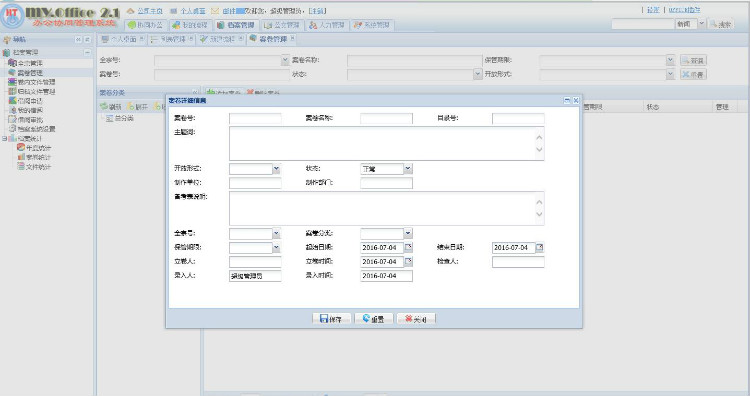Image resolution: width=750 pixels, height=396 pixels.
Task: Open the 系统管理 top module tab
Action: coord(372,25)
